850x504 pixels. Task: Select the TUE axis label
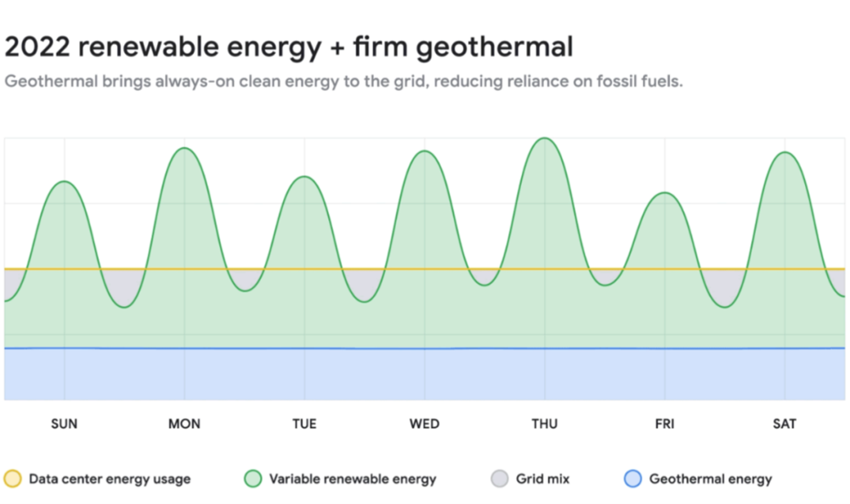pos(304,423)
